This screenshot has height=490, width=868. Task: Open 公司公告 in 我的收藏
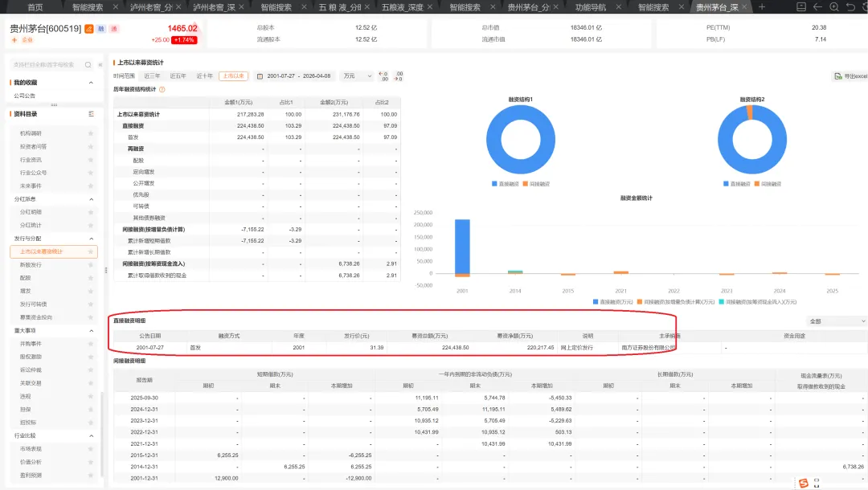25,96
